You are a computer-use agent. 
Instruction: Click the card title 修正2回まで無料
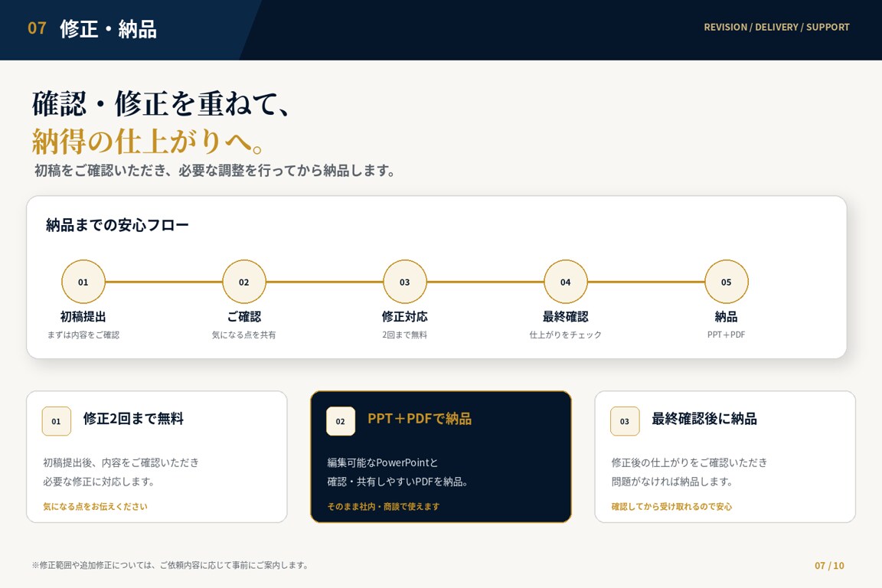(133, 419)
